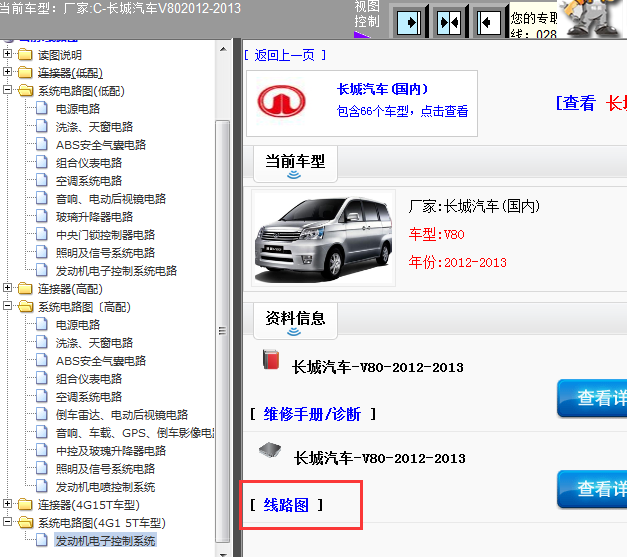
Task: Select 电源电路 under 系统电路图(低配)
Action: click(78, 109)
